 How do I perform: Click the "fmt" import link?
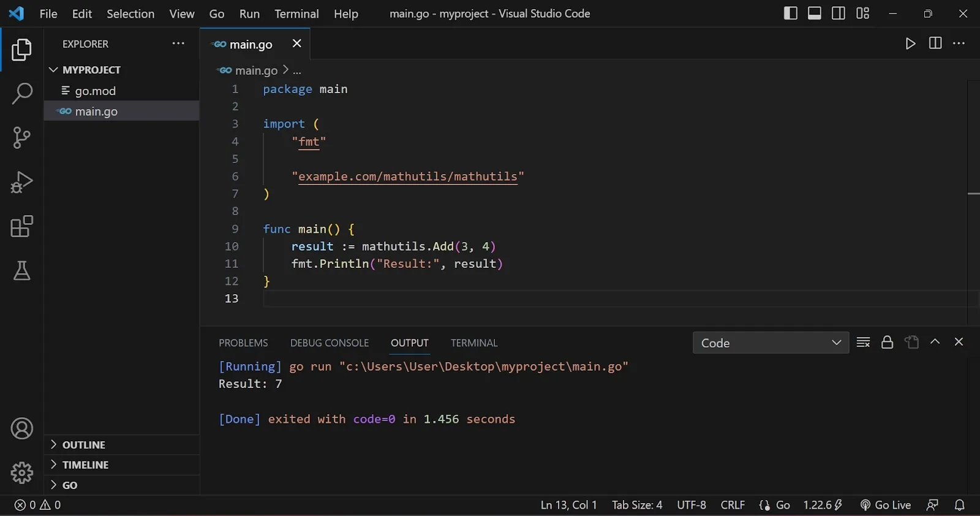(309, 142)
